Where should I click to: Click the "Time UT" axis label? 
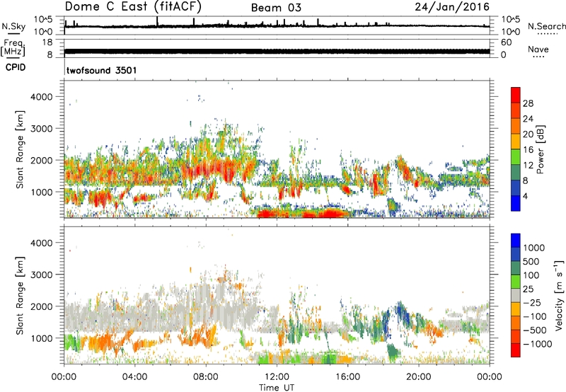pyautogui.click(x=277, y=388)
